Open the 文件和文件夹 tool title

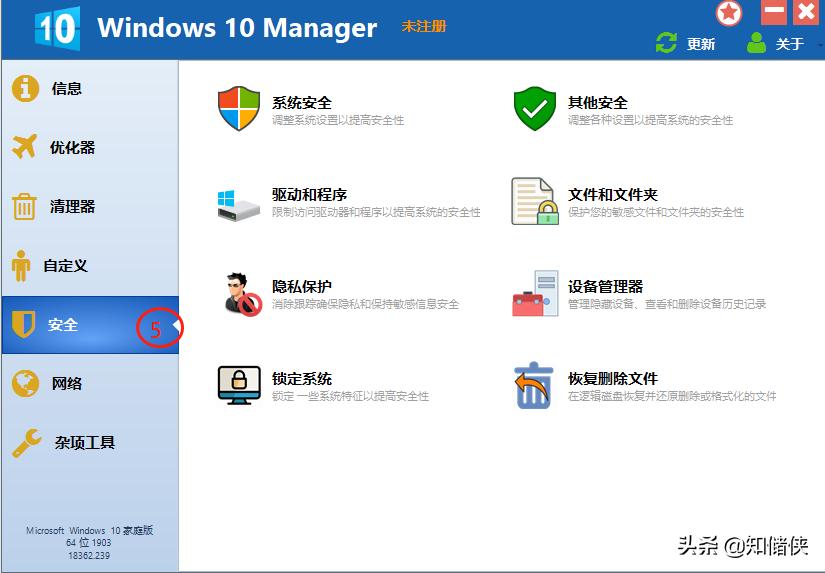[613, 195]
